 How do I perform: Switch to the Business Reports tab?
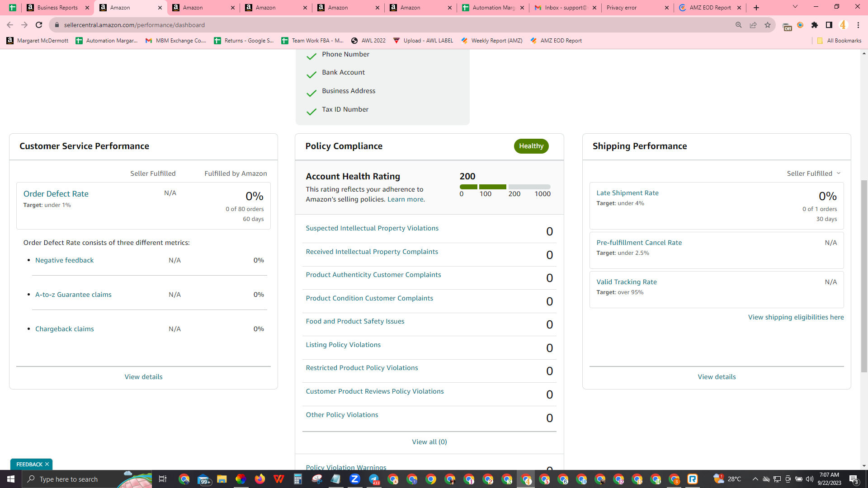[57, 8]
